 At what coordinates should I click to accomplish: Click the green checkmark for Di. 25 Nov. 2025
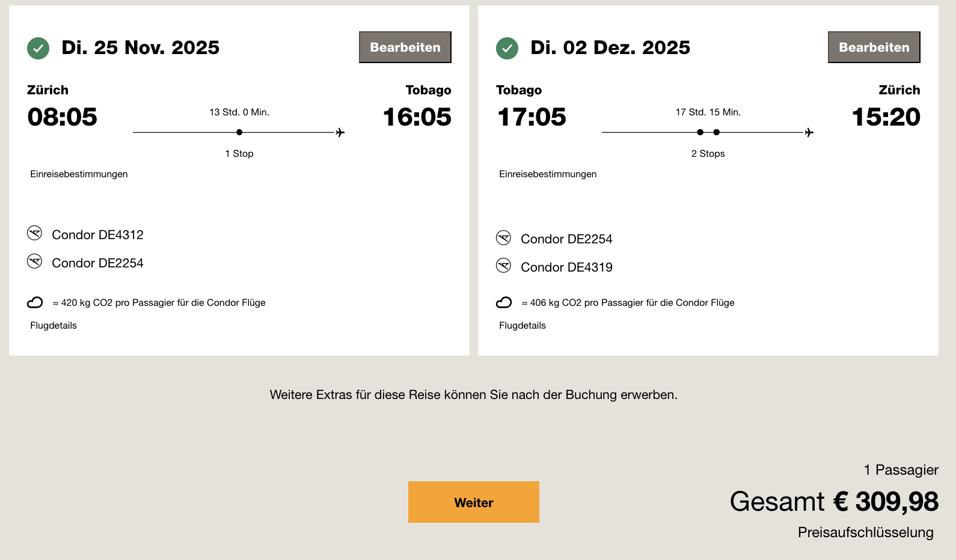(x=38, y=47)
